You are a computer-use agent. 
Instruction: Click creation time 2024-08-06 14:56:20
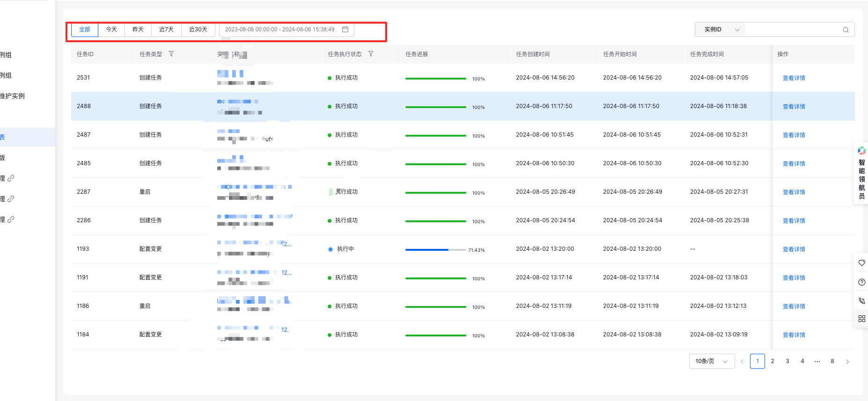point(545,78)
